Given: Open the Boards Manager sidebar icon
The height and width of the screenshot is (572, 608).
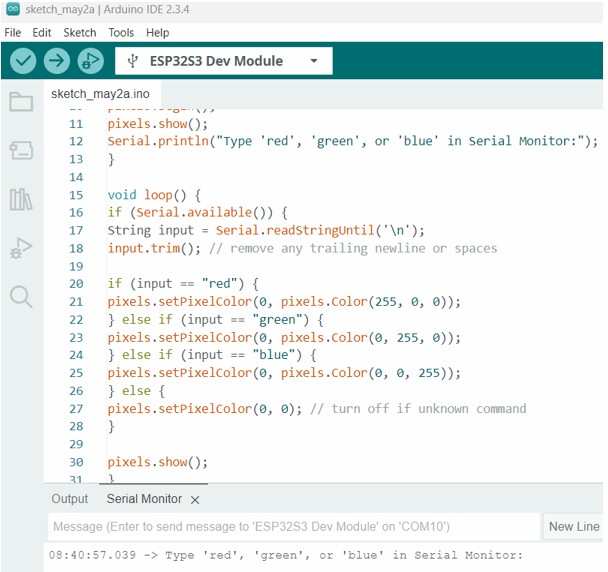Looking at the screenshot, I should click(x=21, y=150).
